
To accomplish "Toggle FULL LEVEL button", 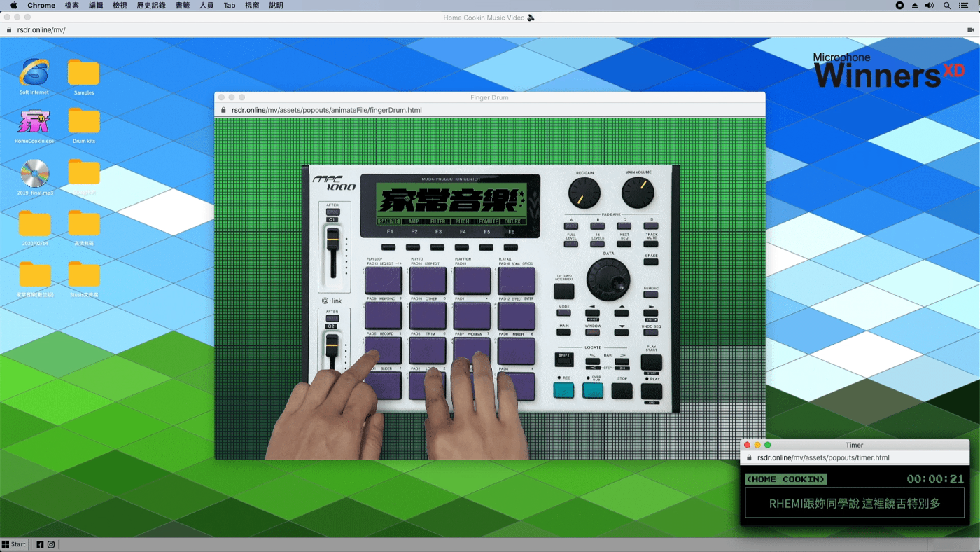I will coord(571,244).
